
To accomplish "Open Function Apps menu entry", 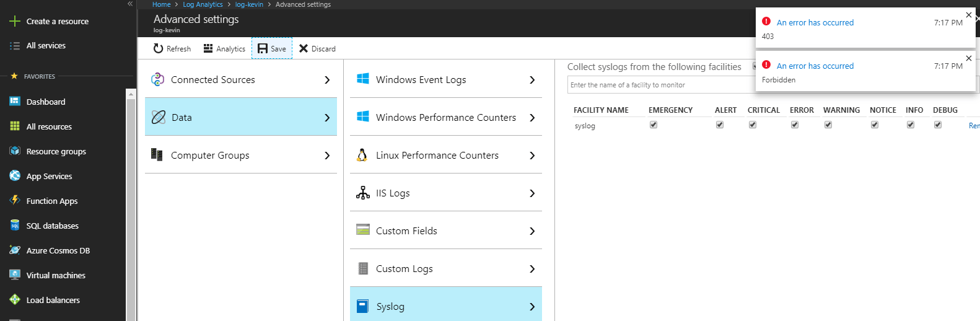I will (x=52, y=201).
